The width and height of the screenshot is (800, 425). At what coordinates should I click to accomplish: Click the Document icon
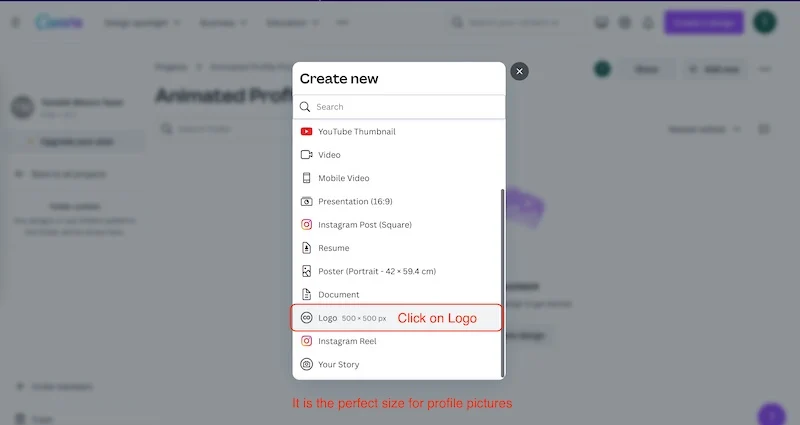point(307,295)
